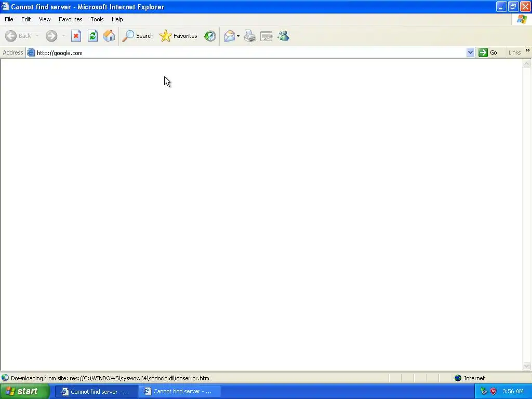Expand the address bar dropdown list
532x399 pixels.
click(x=470, y=52)
